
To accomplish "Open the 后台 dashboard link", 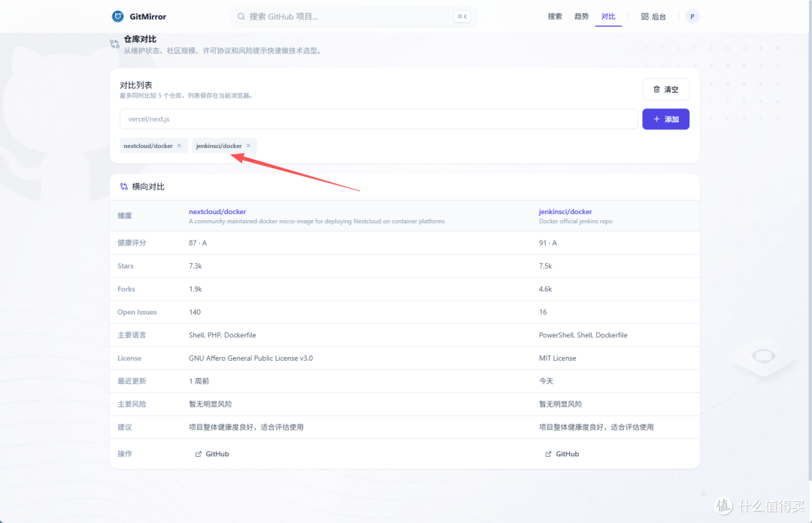I will 653,17.
